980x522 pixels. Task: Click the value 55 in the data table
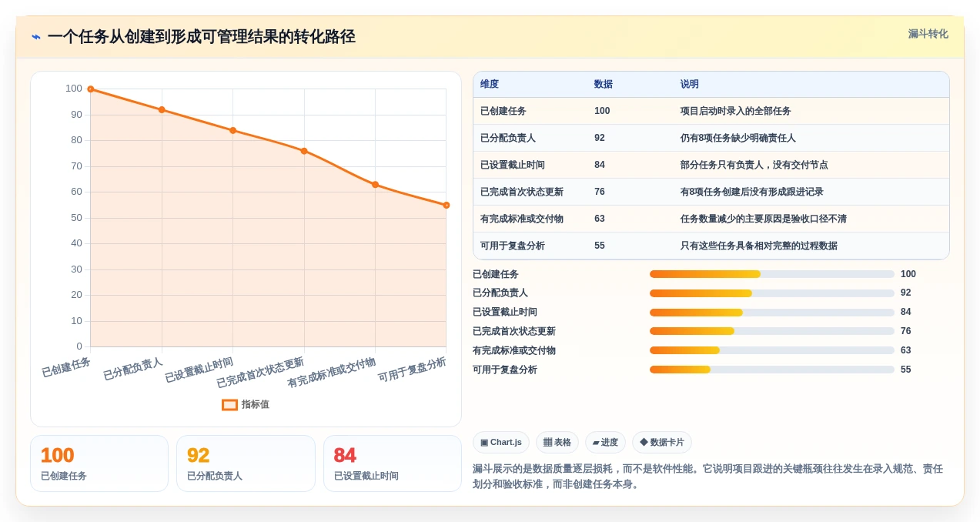pyautogui.click(x=600, y=246)
